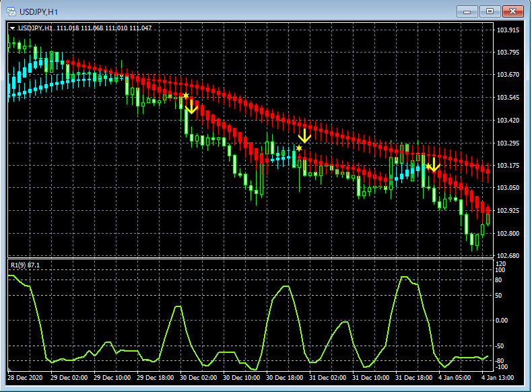Click the 31 Dec 18:00 time label
Screen dimensions: 532x392
[x=413, y=378]
